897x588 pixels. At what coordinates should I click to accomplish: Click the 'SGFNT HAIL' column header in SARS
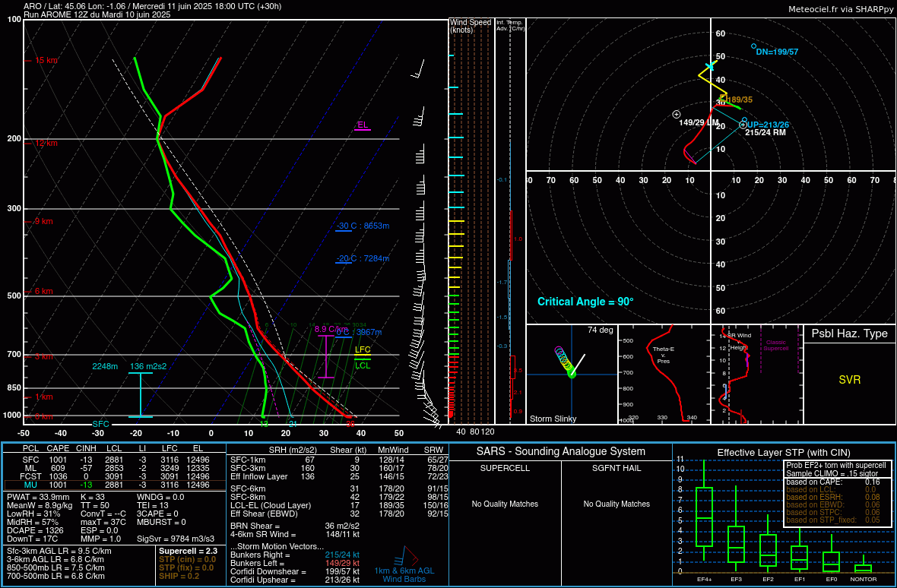[616, 468]
